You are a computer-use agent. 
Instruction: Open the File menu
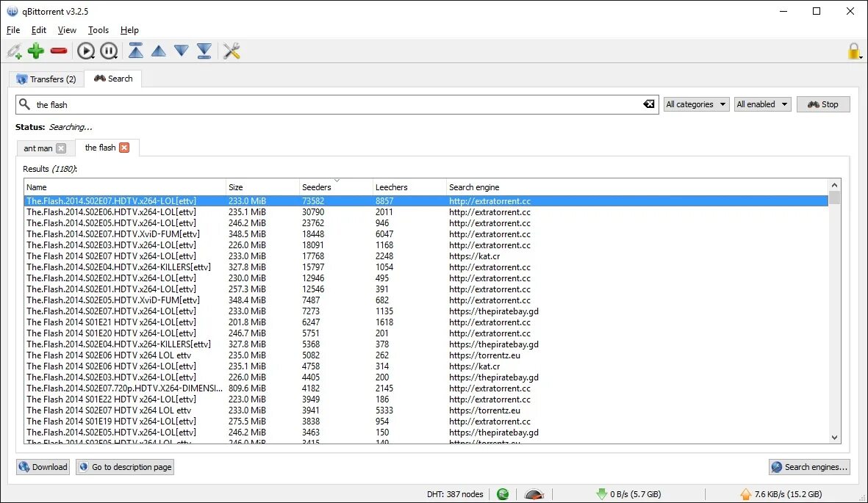13,30
